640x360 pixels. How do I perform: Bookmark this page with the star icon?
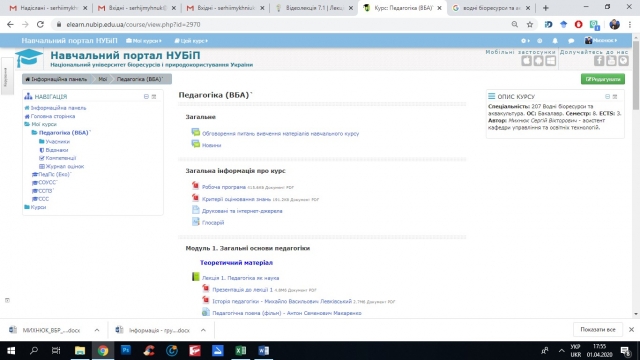530,24
